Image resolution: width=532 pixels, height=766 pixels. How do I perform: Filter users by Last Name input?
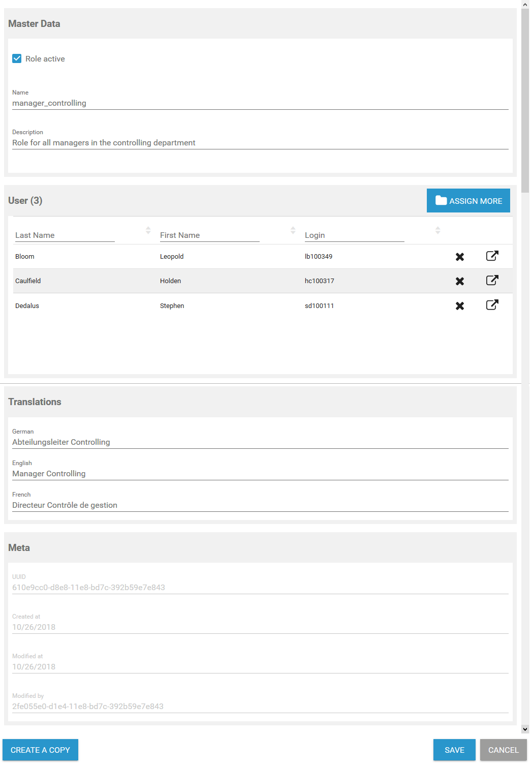65,235
